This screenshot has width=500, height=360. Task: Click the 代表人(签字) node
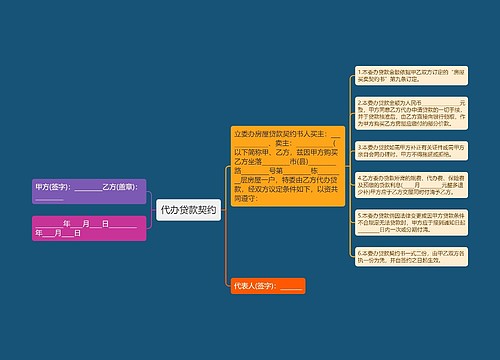[268, 286]
